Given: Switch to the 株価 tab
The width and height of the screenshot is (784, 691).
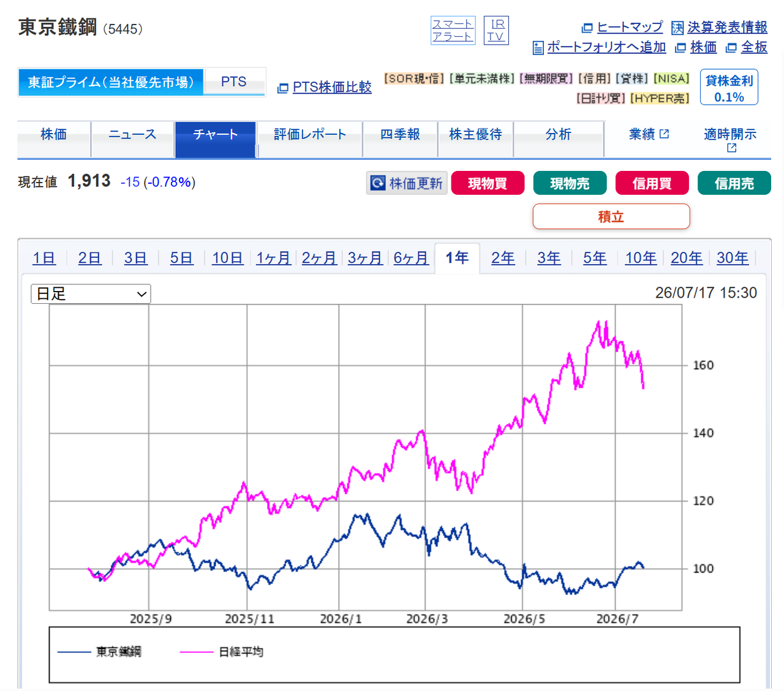Looking at the screenshot, I should 54,139.
